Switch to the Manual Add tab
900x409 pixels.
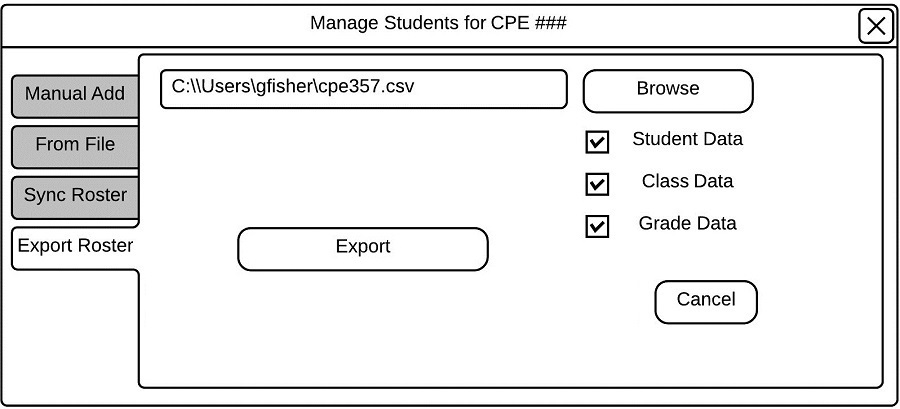[x=75, y=94]
